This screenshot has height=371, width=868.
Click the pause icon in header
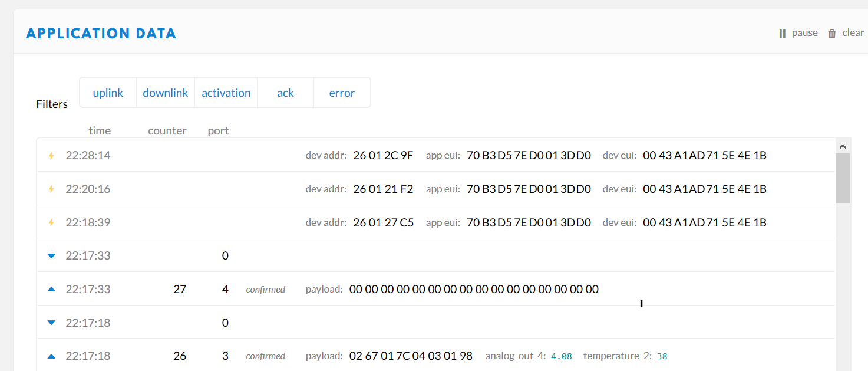(783, 34)
